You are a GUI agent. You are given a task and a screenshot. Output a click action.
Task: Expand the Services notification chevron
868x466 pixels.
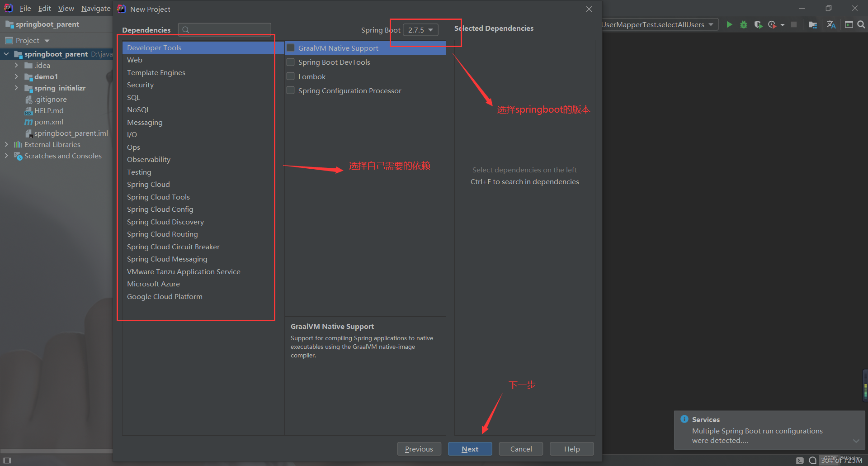[856, 441]
